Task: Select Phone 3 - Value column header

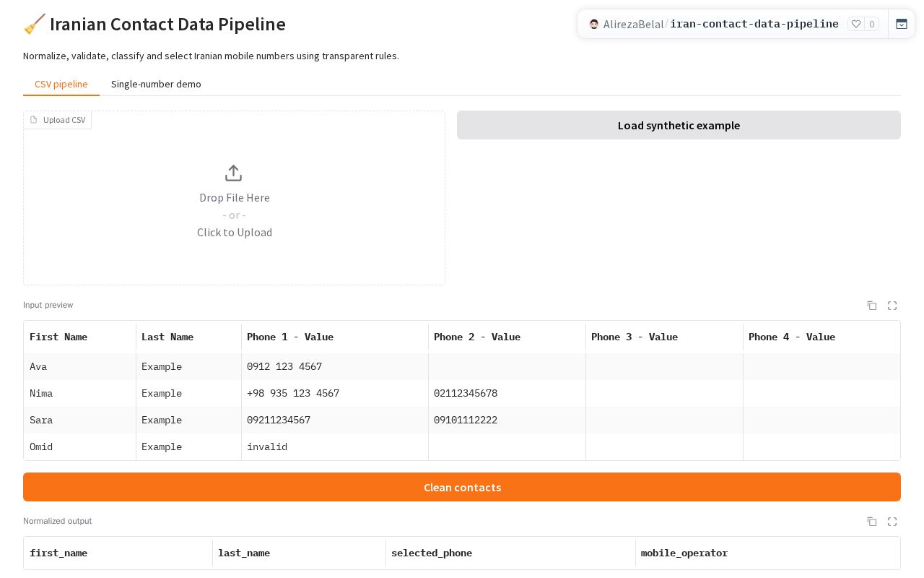Action: 665,337
